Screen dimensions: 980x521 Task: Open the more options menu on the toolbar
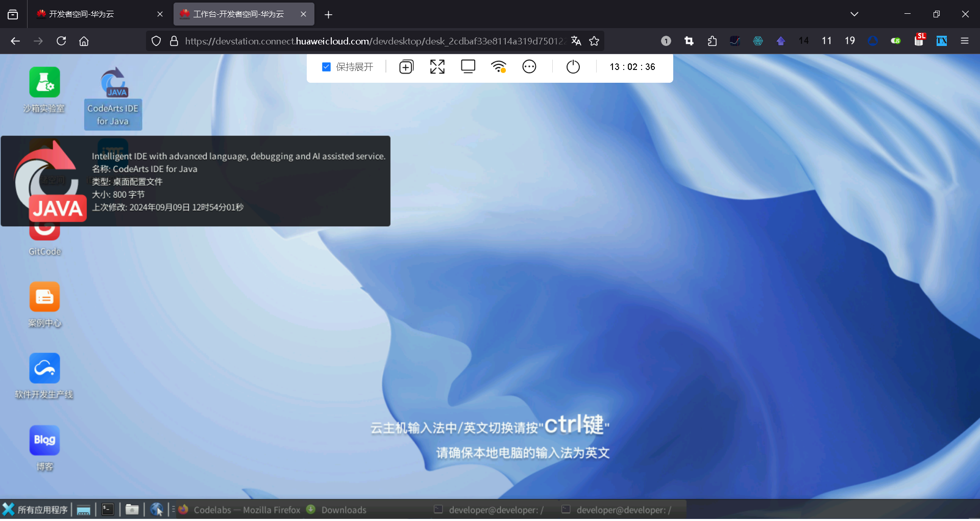coord(529,66)
